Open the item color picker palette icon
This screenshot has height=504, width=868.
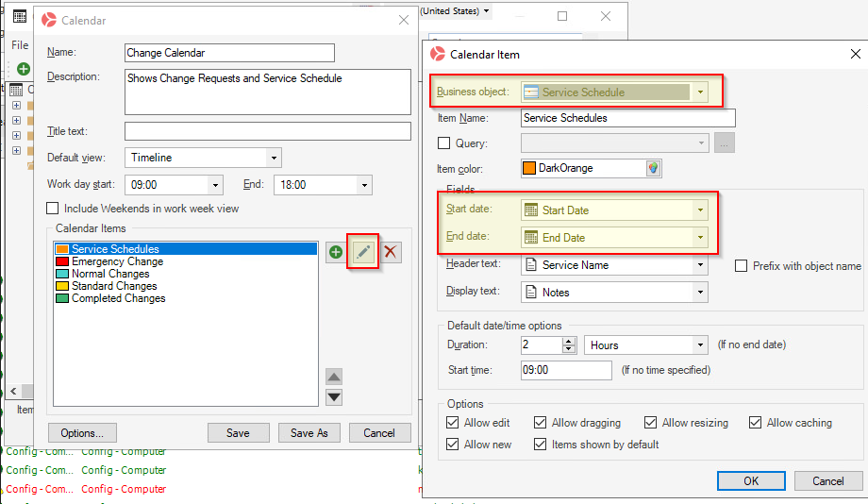click(x=653, y=168)
